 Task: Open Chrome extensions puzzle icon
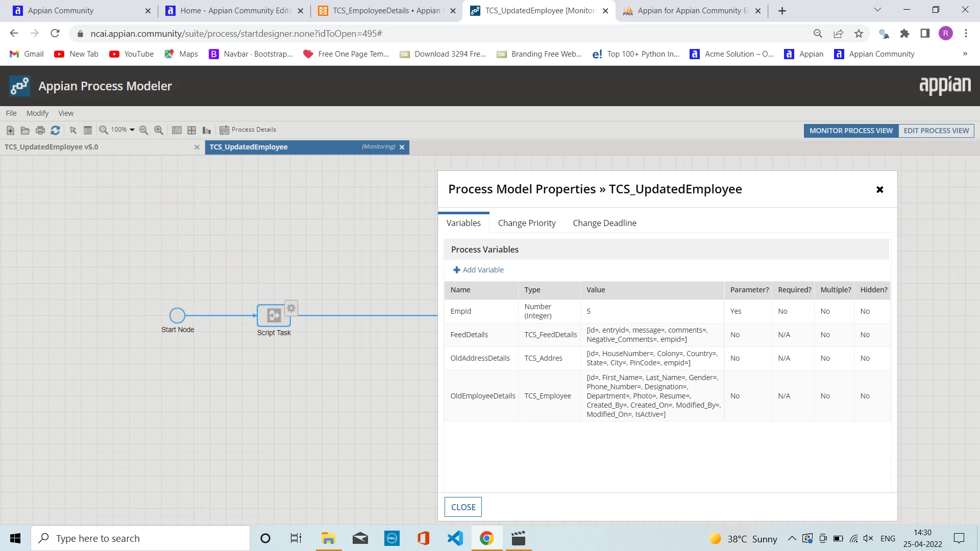(x=904, y=34)
